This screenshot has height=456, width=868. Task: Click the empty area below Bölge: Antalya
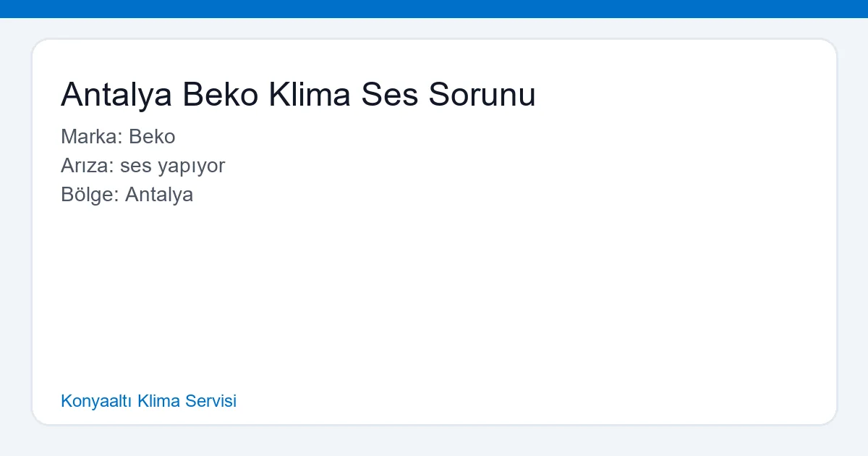[289, 290]
